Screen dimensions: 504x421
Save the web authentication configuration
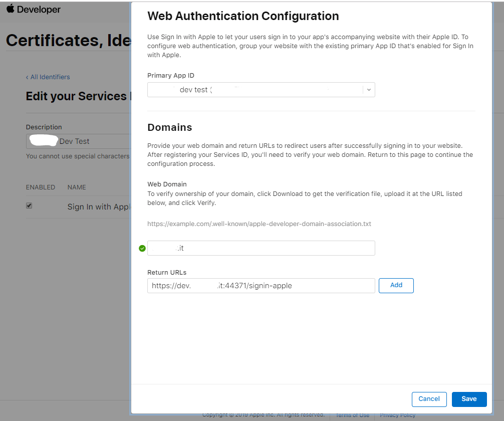click(x=469, y=399)
